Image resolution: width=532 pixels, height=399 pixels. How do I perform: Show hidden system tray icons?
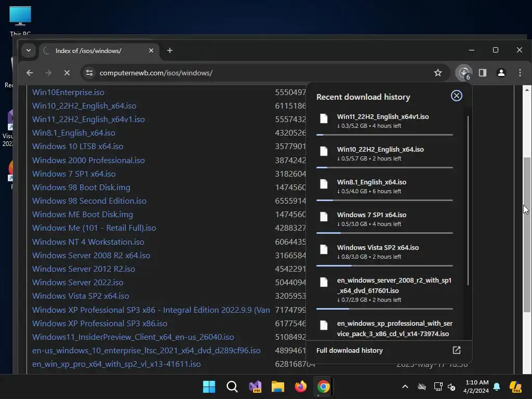pyautogui.click(x=405, y=387)
